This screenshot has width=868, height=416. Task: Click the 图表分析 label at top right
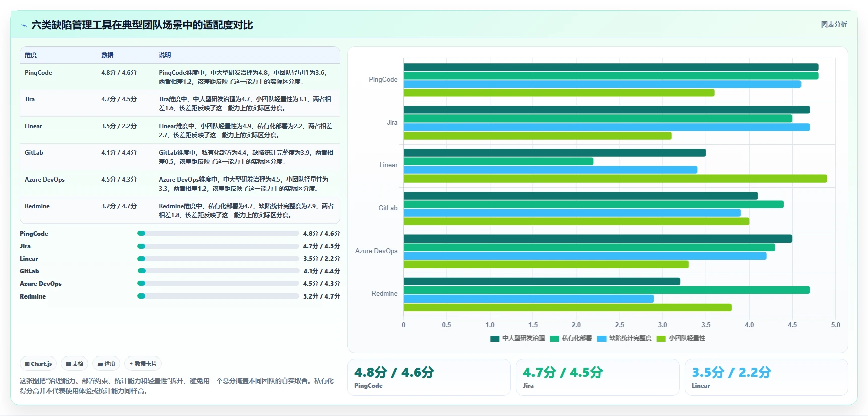(834, 24)
